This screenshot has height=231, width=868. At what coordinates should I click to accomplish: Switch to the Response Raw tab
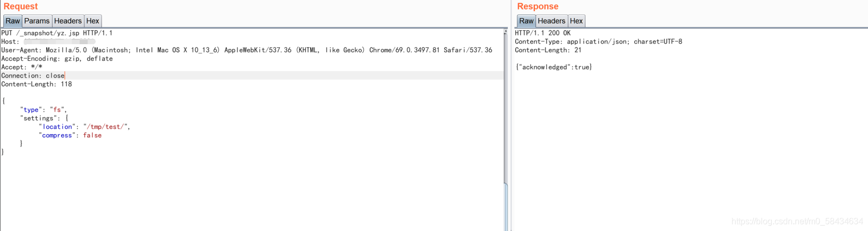526,21
